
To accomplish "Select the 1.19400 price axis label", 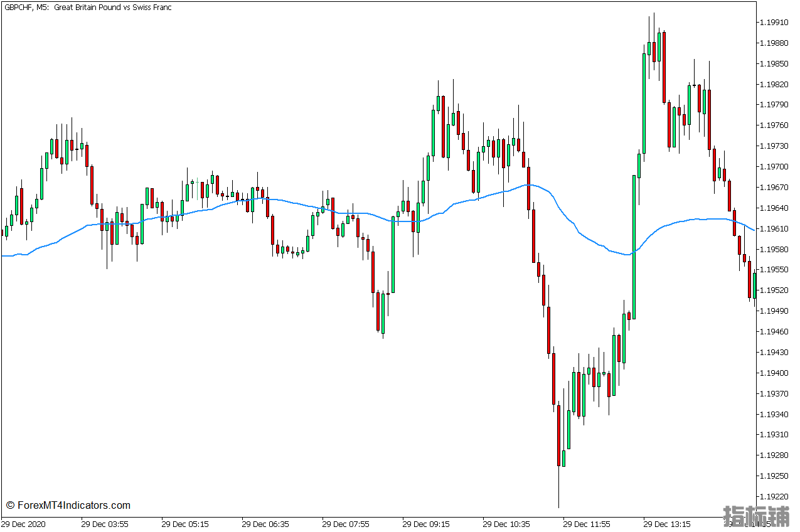I will click(x=774, y=373).
